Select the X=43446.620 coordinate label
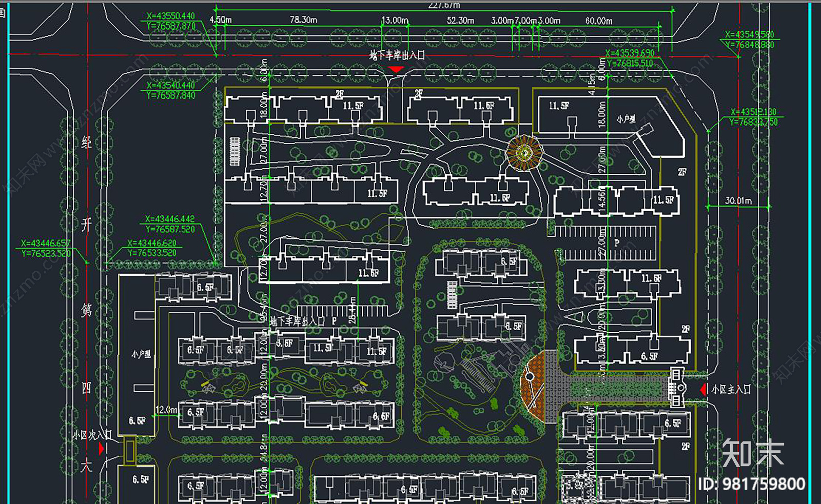821x504 pixels. [x=152, y=243]
